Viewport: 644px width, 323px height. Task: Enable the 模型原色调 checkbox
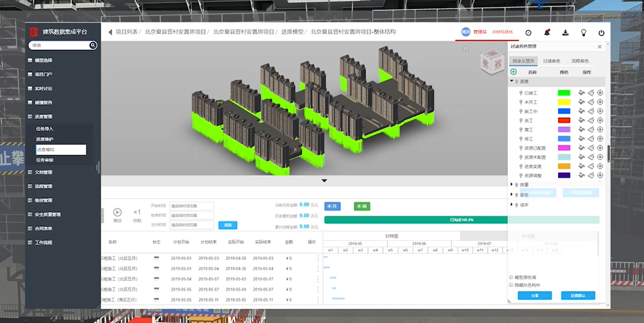click(x=512, y=277)
